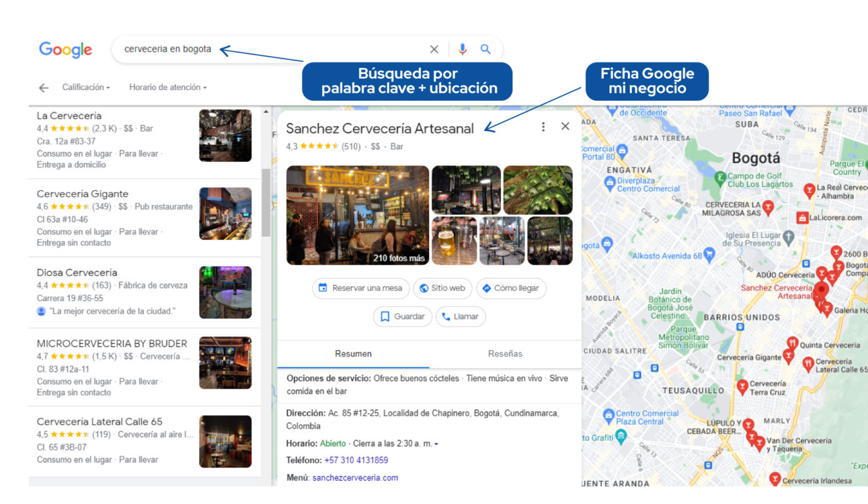Screen dimensions: 868x504
Task: Click the Diosa Cervecería review quote text
Action: click(x=112, y=311)
